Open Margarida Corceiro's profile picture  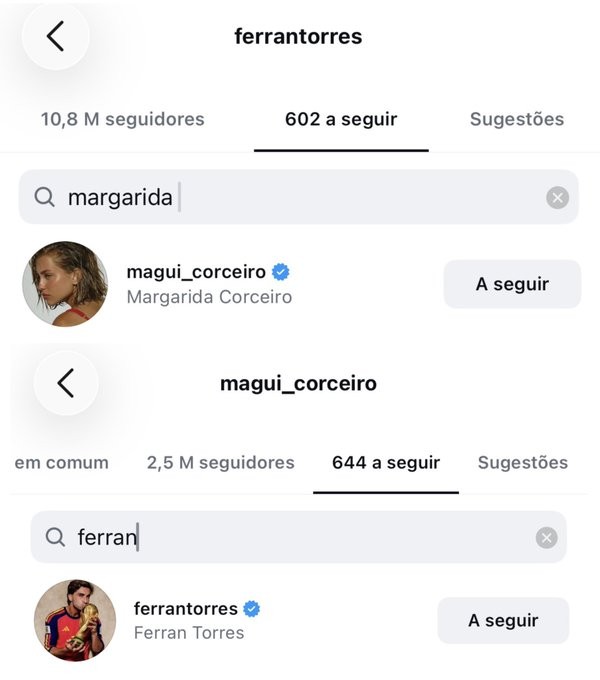tap(65, 284)
